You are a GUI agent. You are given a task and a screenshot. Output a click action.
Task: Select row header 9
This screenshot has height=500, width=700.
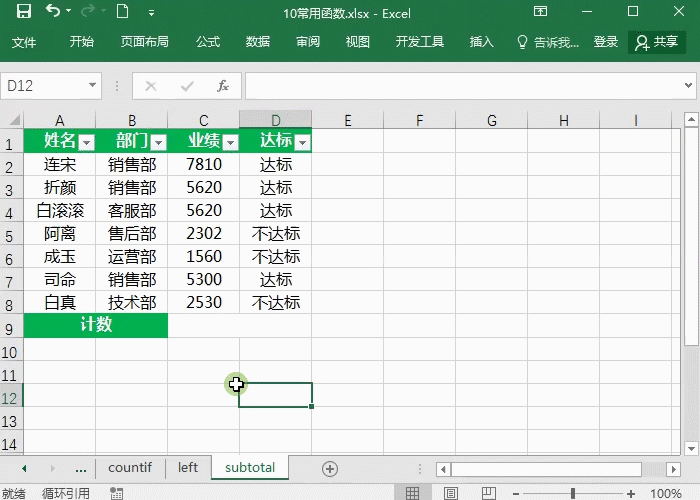coord(11,326)
